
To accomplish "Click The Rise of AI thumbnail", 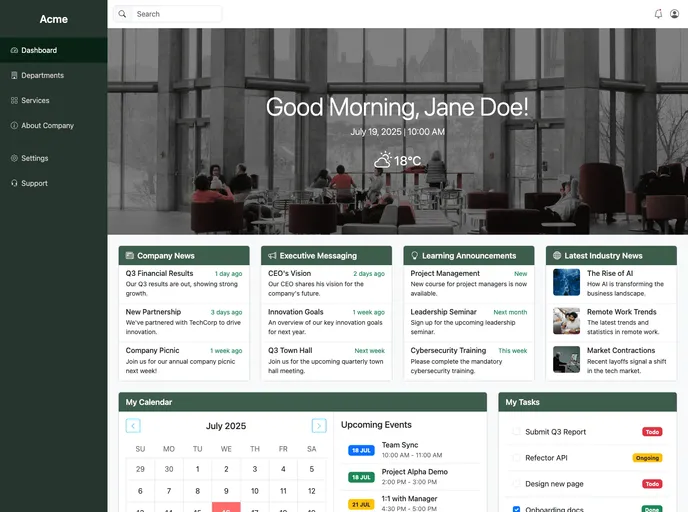I will point(566,282).
